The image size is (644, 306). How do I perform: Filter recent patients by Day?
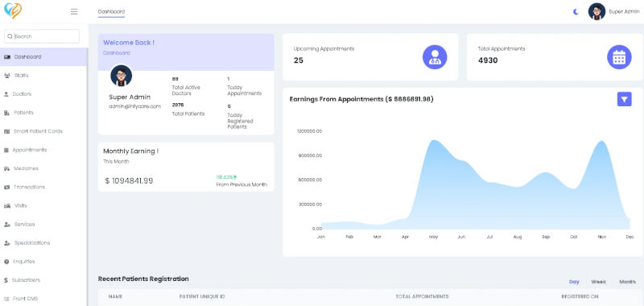coord(574,282)
